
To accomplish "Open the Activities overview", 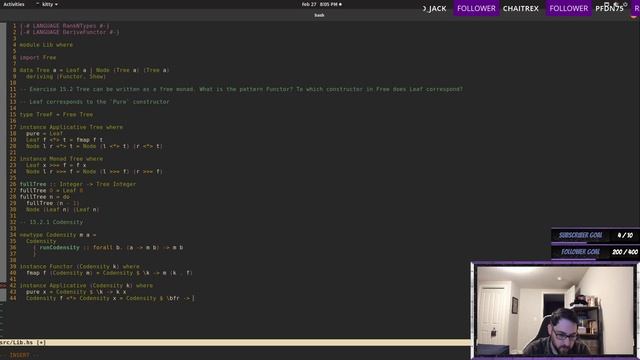I will [x=14, y=4].
